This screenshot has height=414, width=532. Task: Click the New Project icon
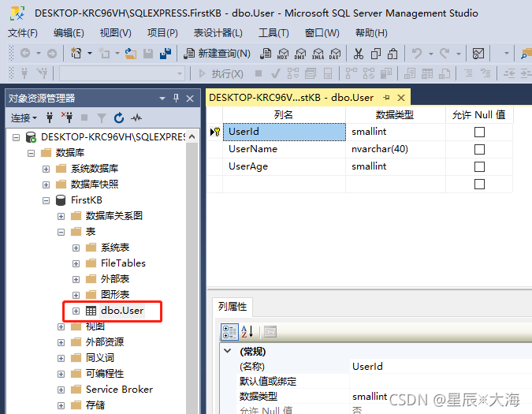click(x=76, y=54)
